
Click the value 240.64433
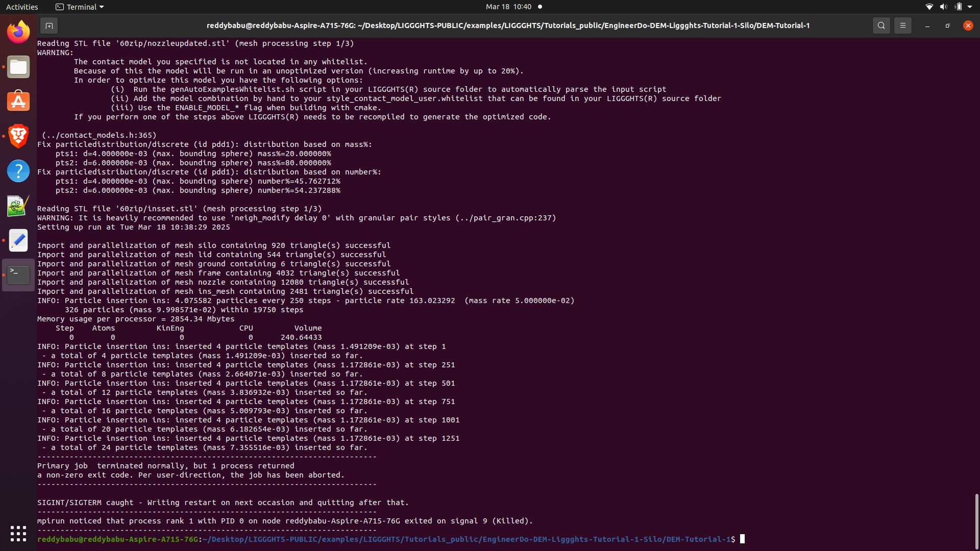(x=301, y=337)
